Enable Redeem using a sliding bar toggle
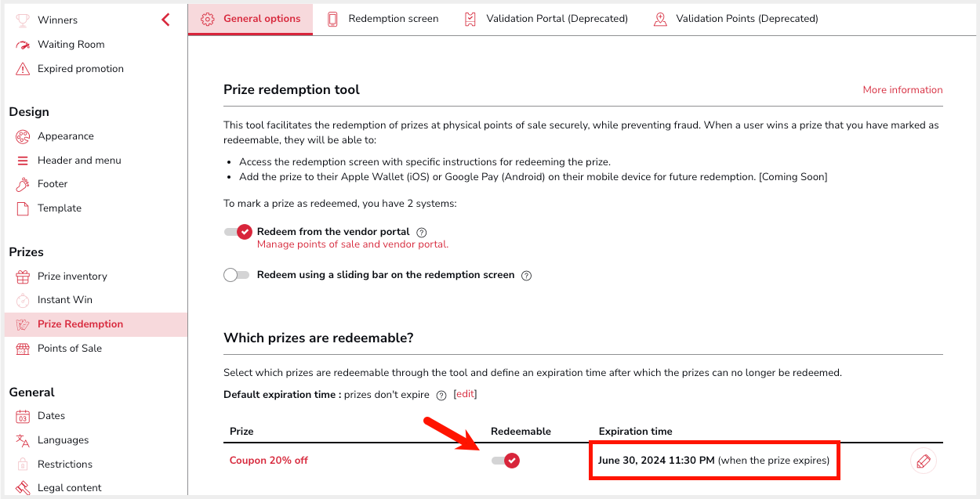The width and height of the screenshot is (980, 499). 236,275
